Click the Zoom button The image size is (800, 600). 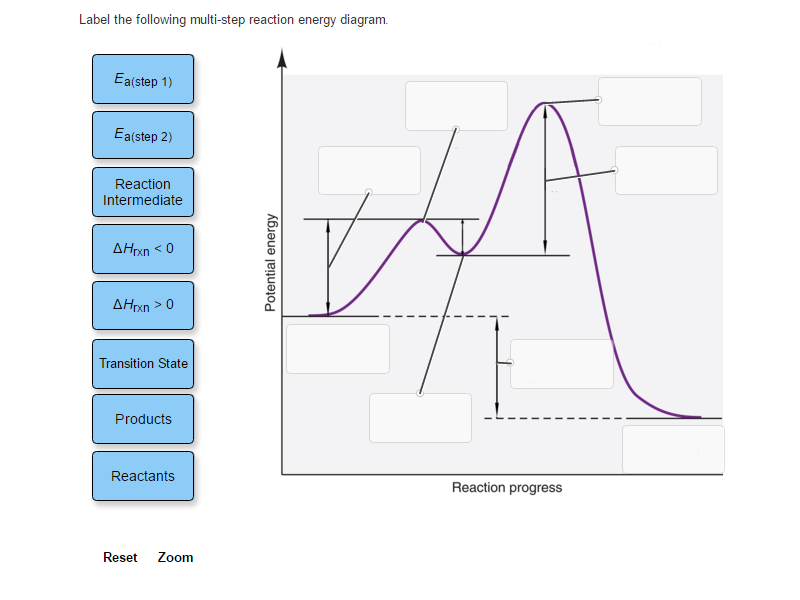(175, 557)
